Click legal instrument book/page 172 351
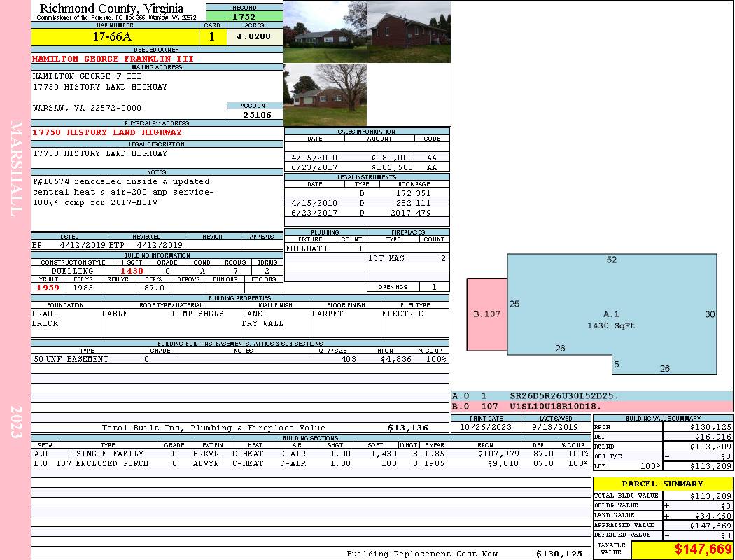This screenshot has height=560, width=735. [414, 193]
